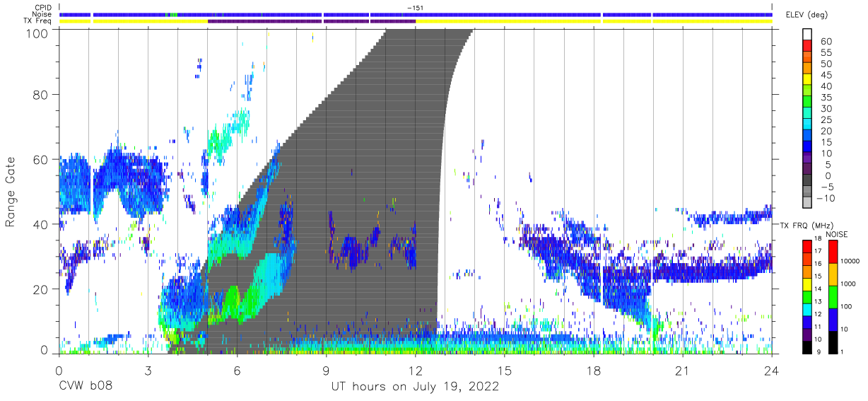868x401 pixels.
Task: Click the '21' tick on UT hours axis
Action: 683,371
